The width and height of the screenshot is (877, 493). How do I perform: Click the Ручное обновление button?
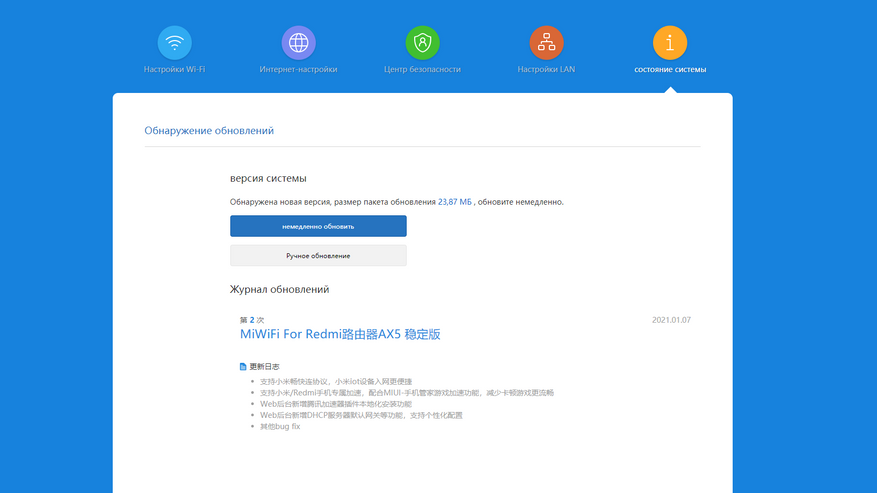pos(318,255)
